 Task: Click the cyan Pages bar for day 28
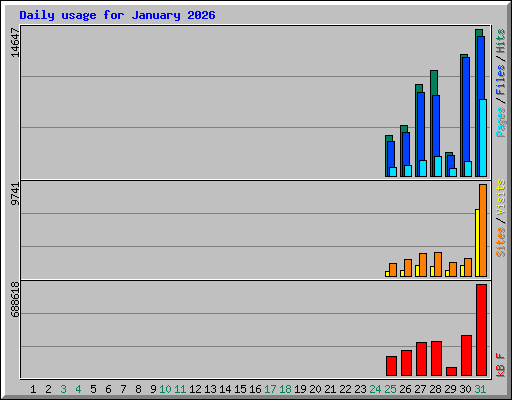coord(438,166)
